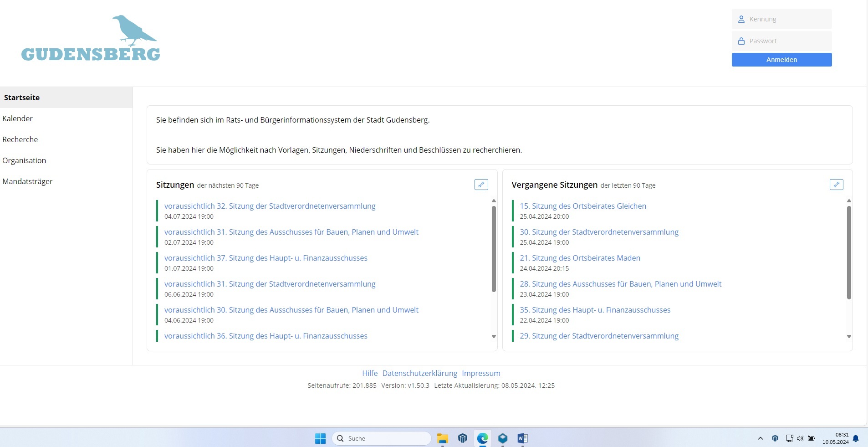Open Windows Start menu
The height and width of the screenshot is (447, 868).
point(320,438)
